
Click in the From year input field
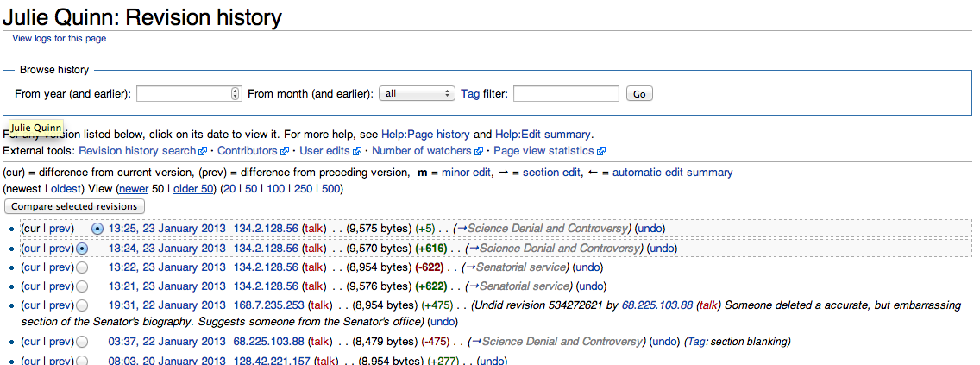(x=183, y=93)
